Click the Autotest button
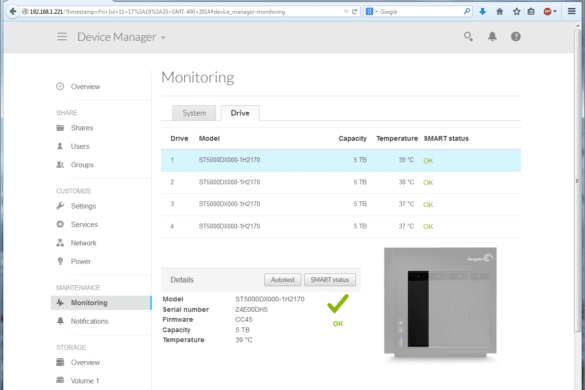585x390 pixels. point(282,280)
